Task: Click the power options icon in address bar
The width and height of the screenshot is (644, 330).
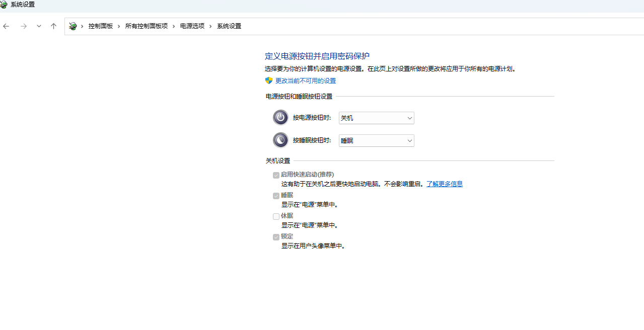Action: tap(73, 26)
